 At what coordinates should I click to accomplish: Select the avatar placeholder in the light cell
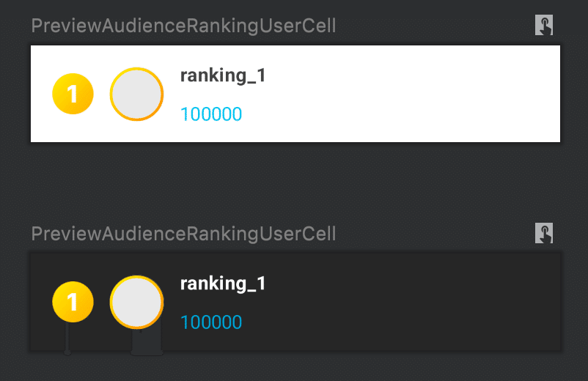[136, 94]
